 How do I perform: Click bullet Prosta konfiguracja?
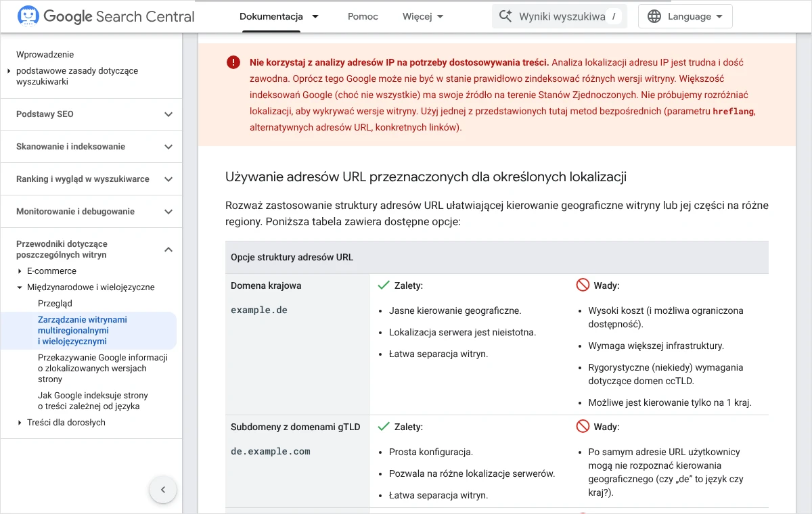(x=431, y=452)
